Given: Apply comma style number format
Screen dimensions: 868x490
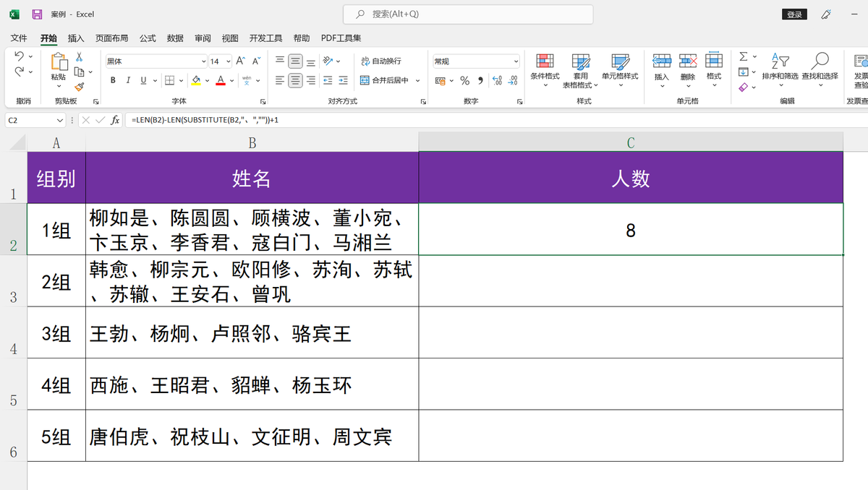Looking at the screenshot, I should 480,80.
